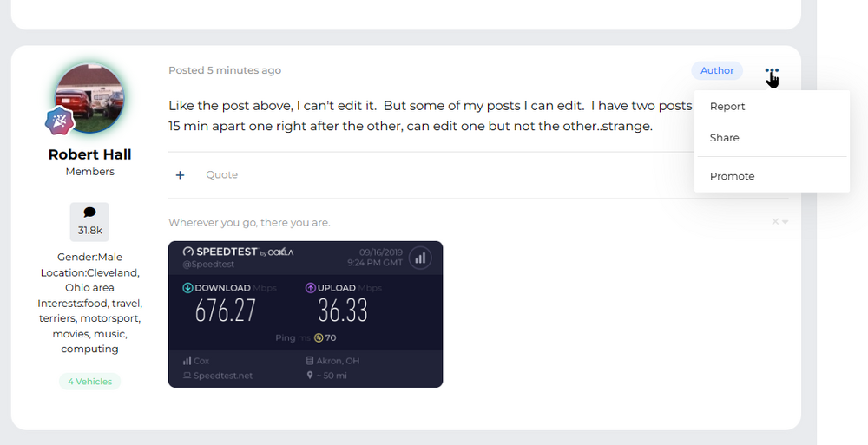Open the "4 Vehicles" badge
The image size is (868, 445).
90,382
